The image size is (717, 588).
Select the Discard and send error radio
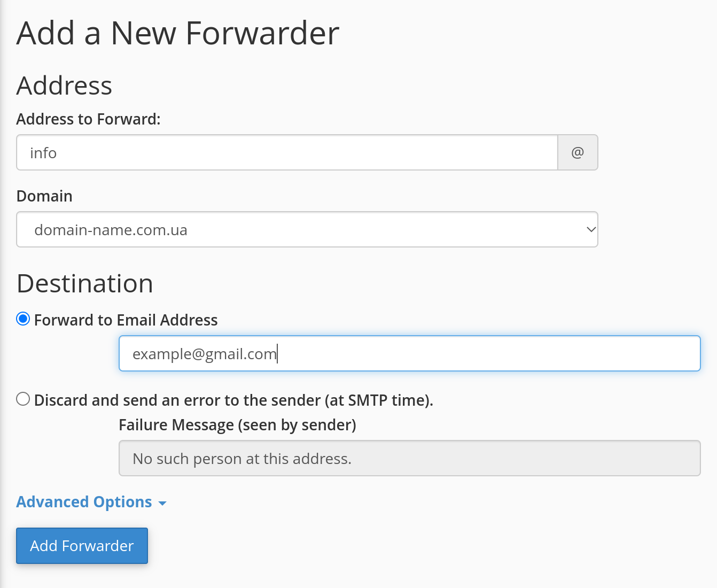click(23, 399)
